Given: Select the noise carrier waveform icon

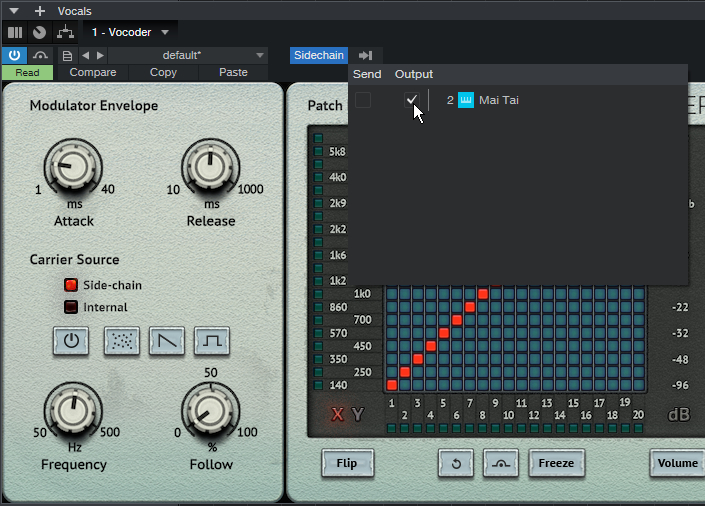Looking at the screenshot, I should (x=122, y=341).
